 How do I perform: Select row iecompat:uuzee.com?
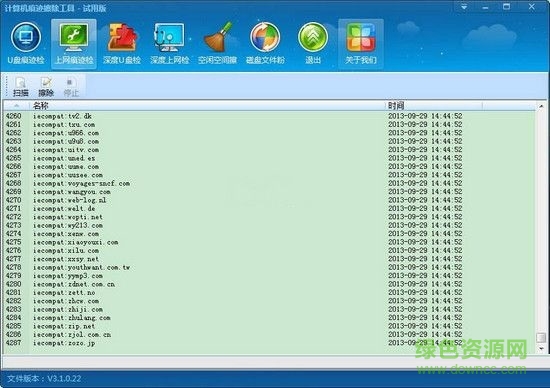point(269,175)
